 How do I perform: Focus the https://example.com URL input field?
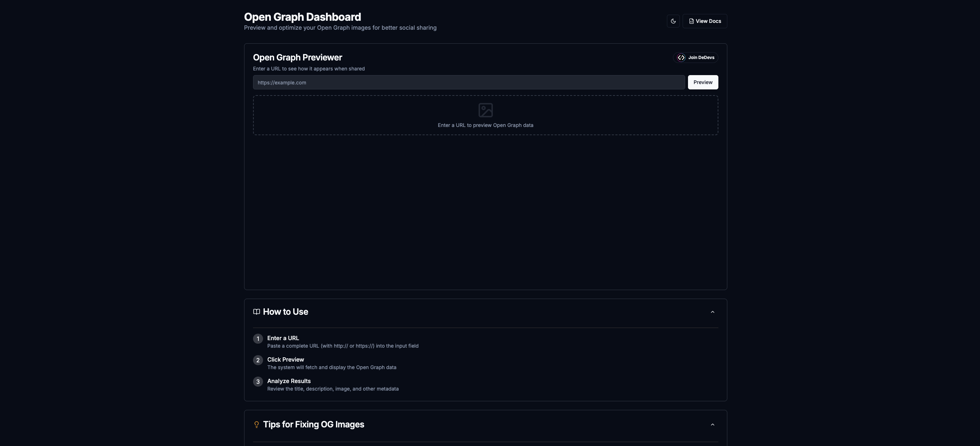pos(469,82)
